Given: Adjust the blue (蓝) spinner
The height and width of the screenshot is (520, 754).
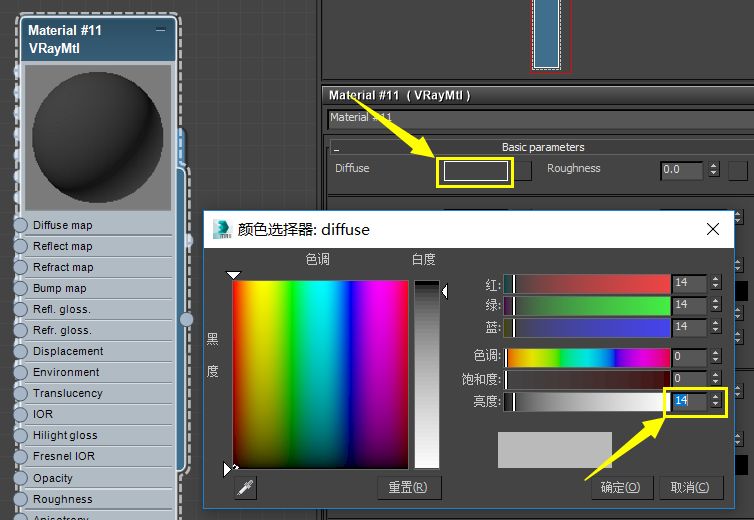Looking at the screenshot, I should (716, 327).
